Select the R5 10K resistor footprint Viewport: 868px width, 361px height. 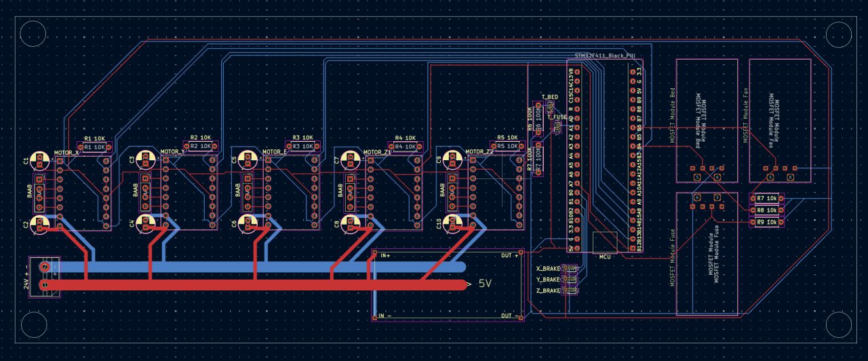click(507, 146)
